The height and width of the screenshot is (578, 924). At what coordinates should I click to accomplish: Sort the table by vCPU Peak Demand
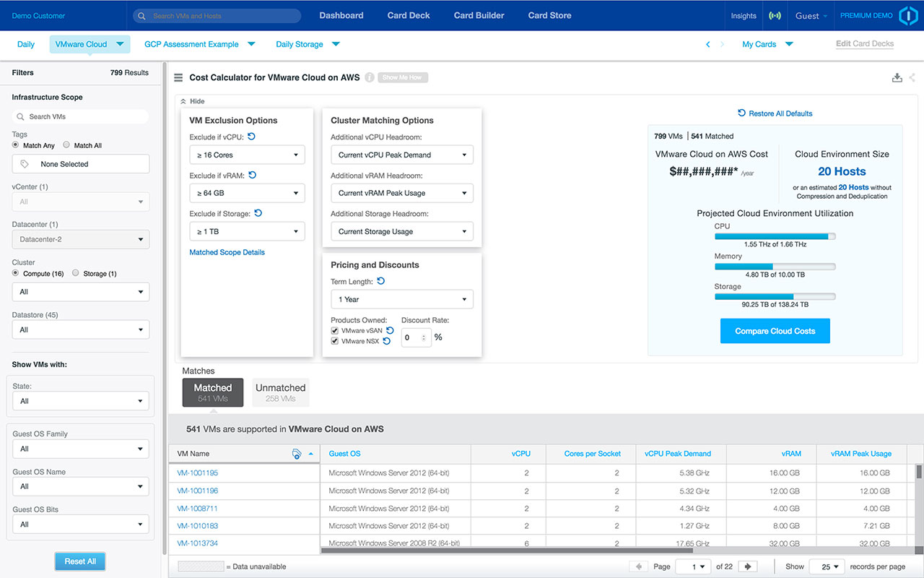[678, 454]
